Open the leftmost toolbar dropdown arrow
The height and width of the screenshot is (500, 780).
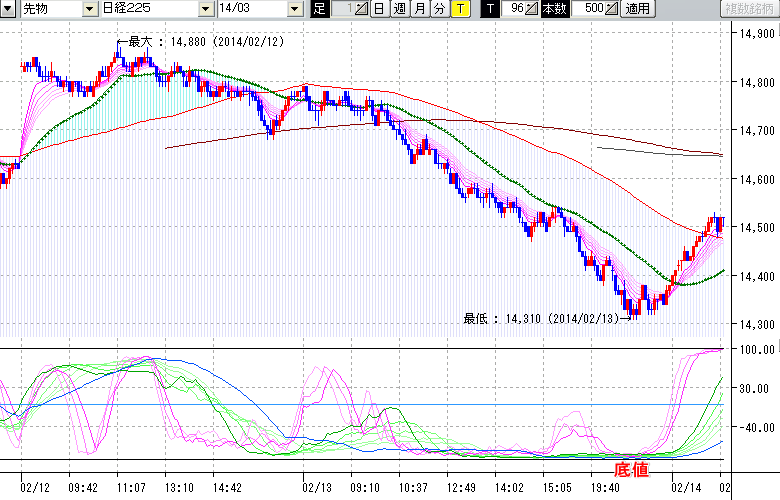pos(8,9)
